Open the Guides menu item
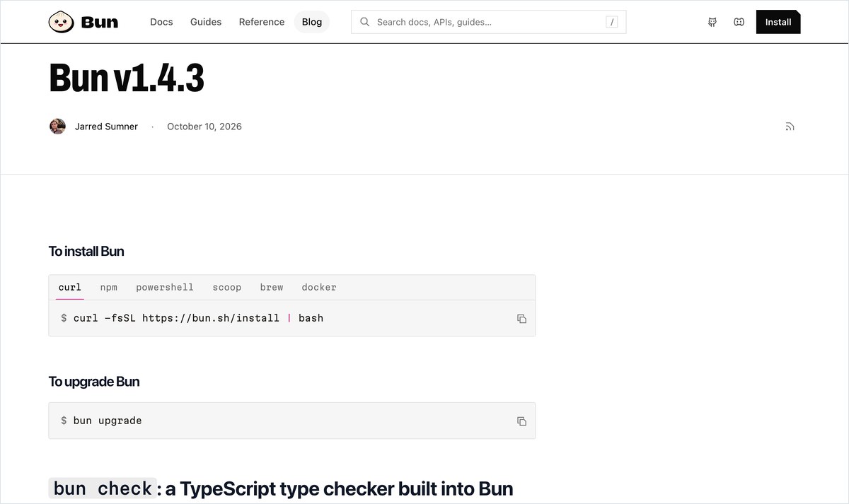Viewport: 849px width, 504px height. click(x=206, y=22)
